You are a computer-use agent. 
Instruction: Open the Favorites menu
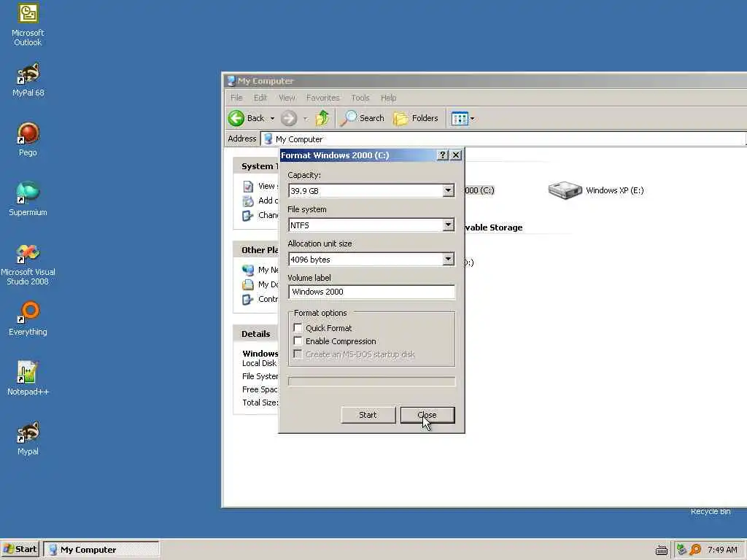323,98
